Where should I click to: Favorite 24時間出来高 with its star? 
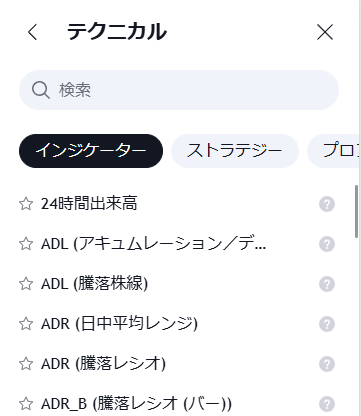26,204
